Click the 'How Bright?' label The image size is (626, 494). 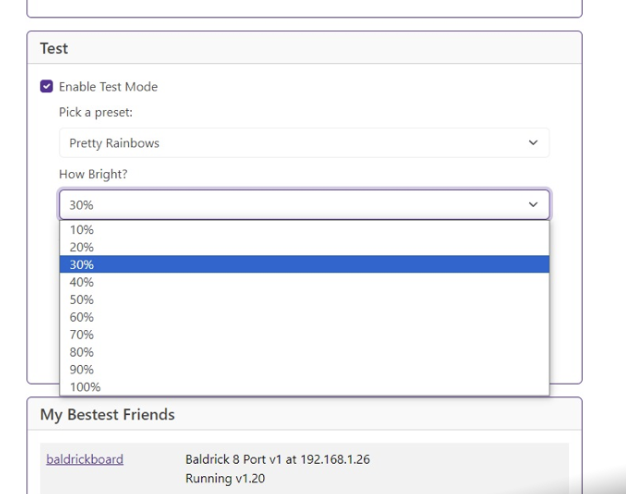[93, 174]
